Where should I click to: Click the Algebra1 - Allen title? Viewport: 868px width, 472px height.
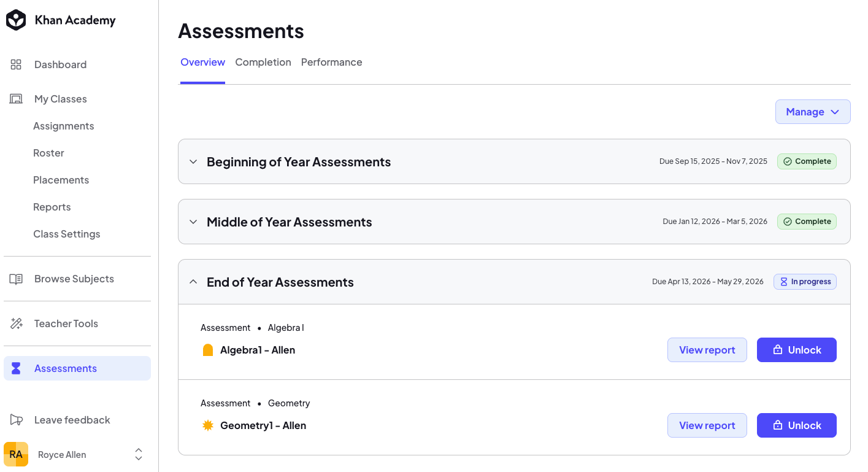pyautogui.click(x=258, y=350)
